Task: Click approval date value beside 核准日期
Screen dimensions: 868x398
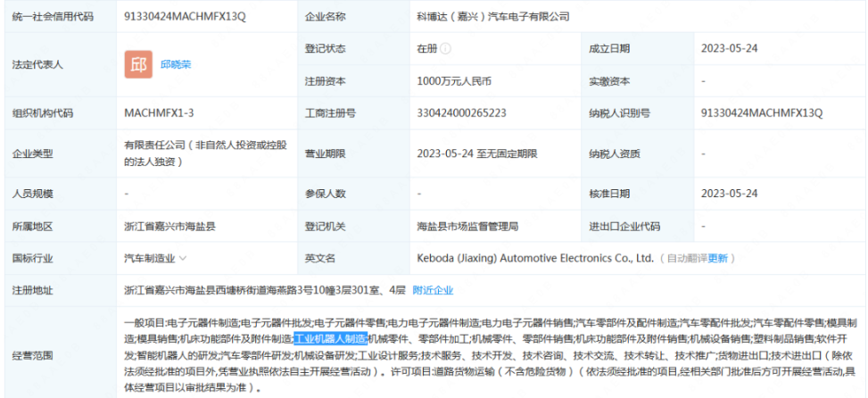Action: [x=729, y=194]
